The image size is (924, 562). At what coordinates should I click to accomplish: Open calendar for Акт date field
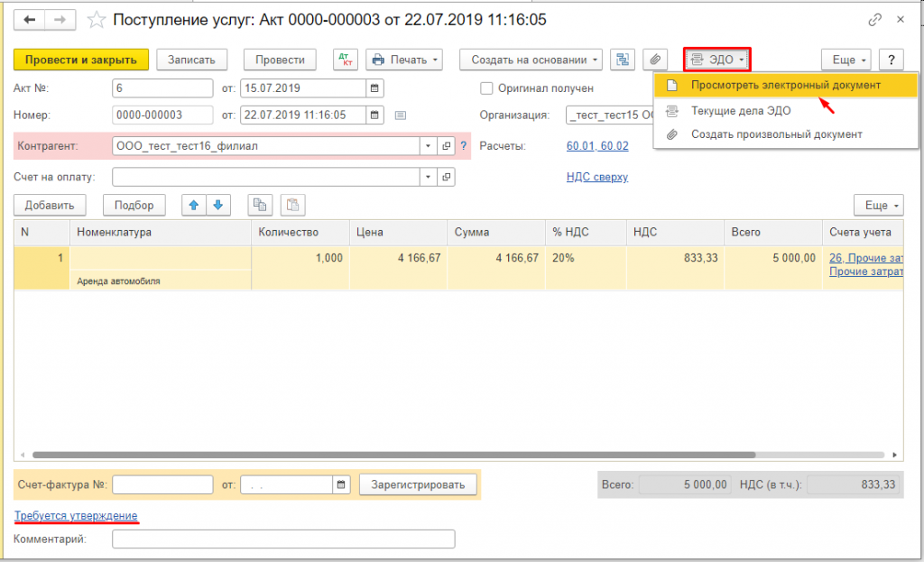(374, 88)
